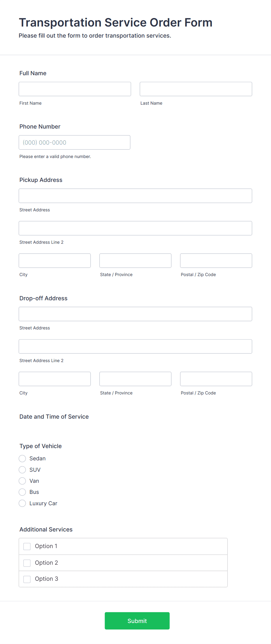Click the green Submit button

[137, 621]
